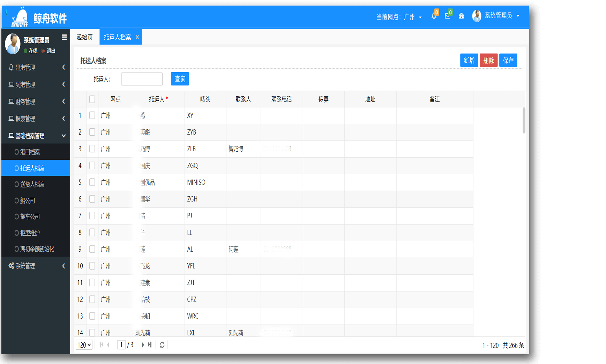Jump to last page arrow
Viewport: 606px width, 364px height.
tap(150, 345)
